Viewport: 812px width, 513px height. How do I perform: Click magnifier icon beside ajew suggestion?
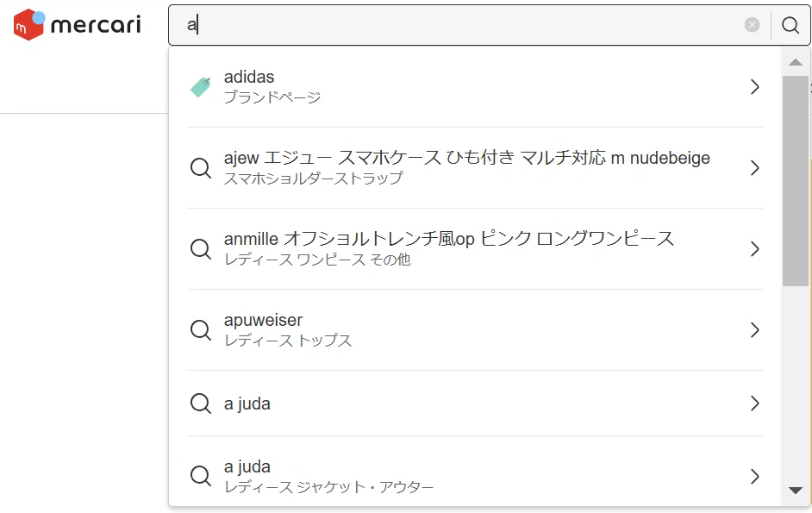coord(201,168)
